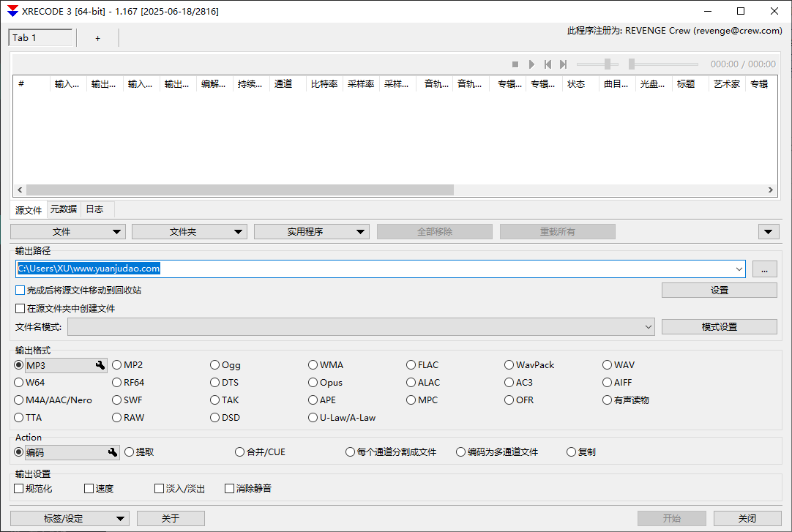Click the 艺术家 column header

pos(727,83)
